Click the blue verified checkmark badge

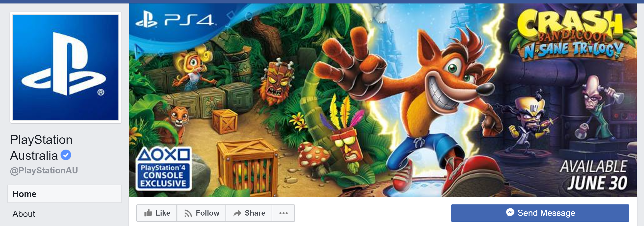pos(66,155)
